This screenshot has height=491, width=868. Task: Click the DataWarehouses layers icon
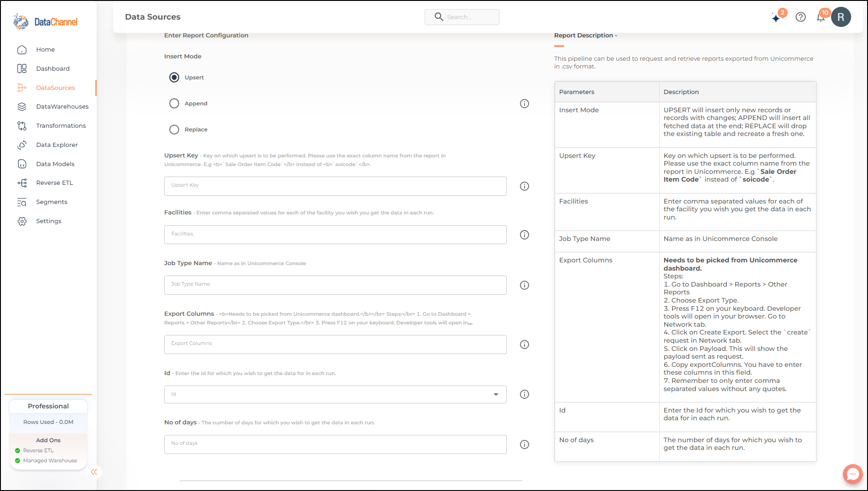pos(22,106)
